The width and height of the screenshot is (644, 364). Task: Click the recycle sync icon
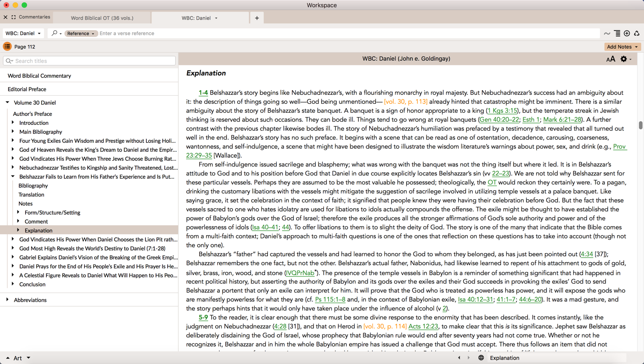click(x=636, y=33)
